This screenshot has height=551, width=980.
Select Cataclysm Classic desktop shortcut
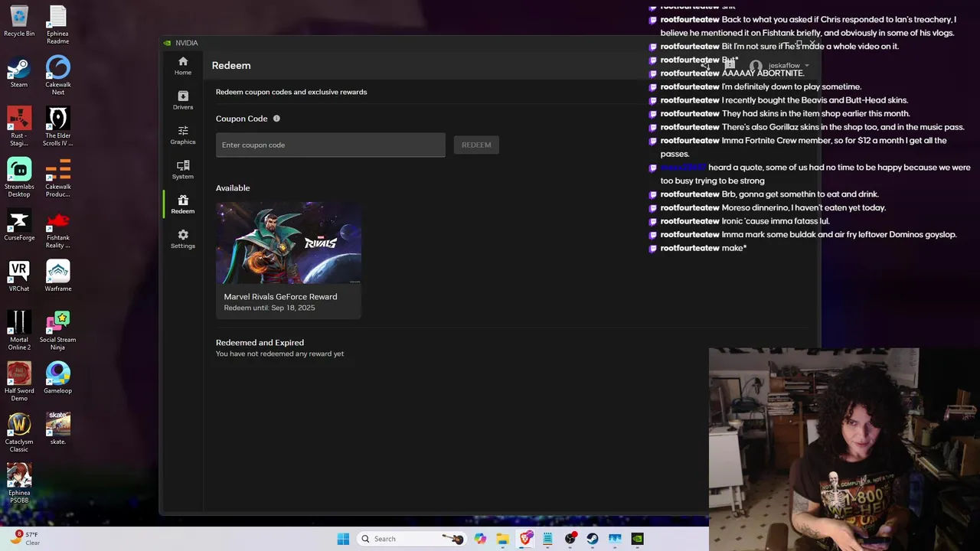[x=19, y=432]
